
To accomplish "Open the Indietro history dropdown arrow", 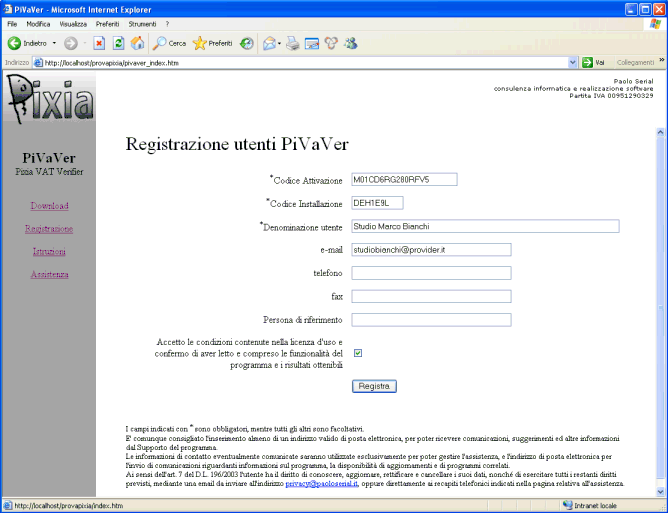I will pos(54,43).
